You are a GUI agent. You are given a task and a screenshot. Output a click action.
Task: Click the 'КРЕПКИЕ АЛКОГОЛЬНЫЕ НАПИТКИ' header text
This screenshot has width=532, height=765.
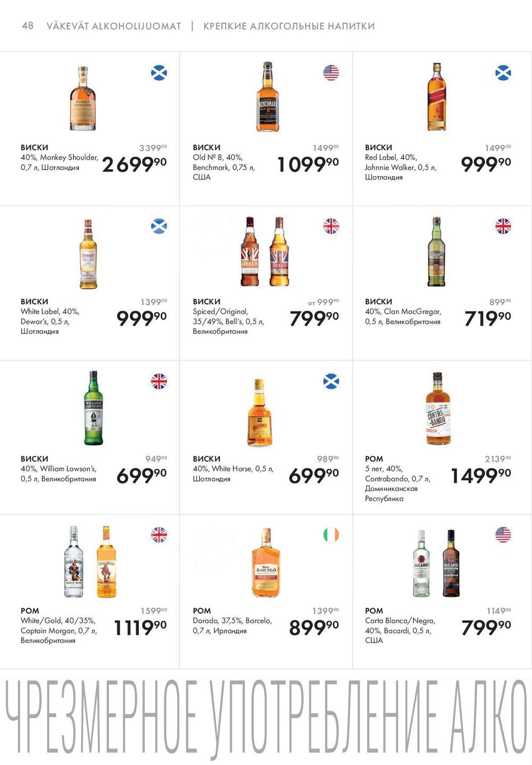click(289, 26)
